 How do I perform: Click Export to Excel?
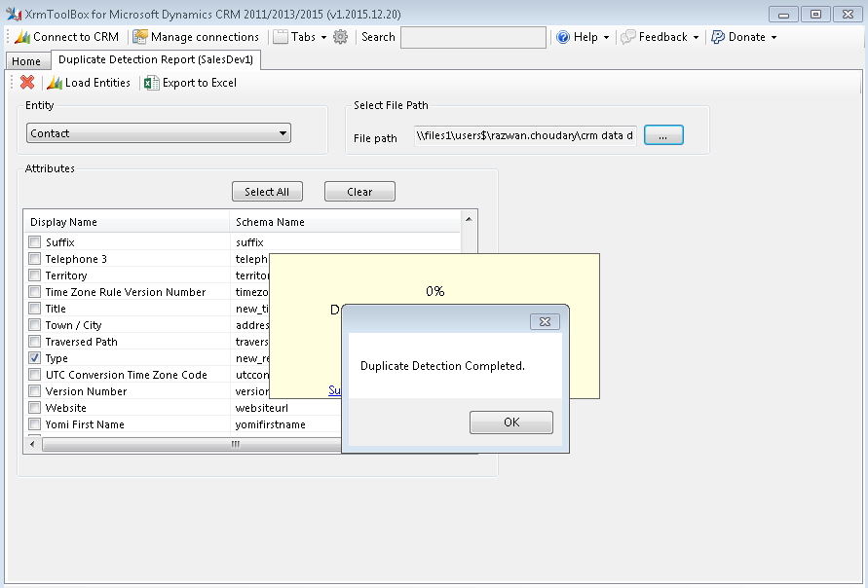click(190, 83)
